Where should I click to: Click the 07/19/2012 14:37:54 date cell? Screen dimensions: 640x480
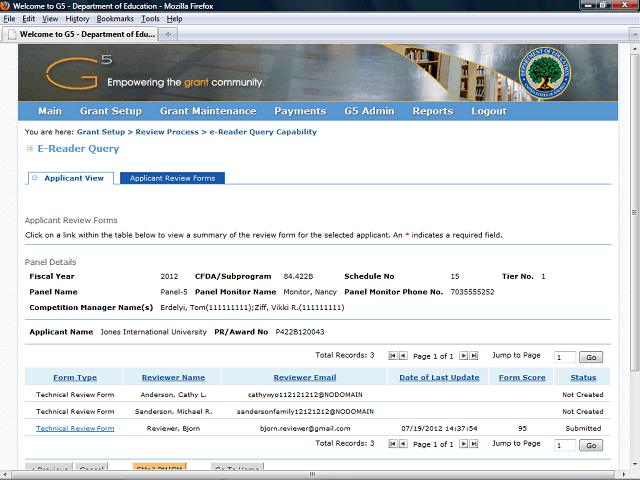click(x=439, y=428)
